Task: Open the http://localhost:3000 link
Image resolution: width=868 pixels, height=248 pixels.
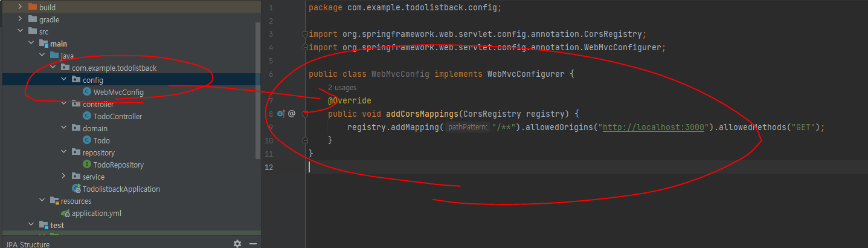Action: pos(655,127)
